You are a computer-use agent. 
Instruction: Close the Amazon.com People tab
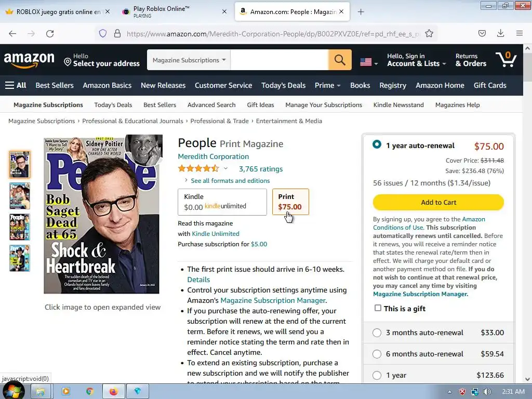click(x=341, y=11)
